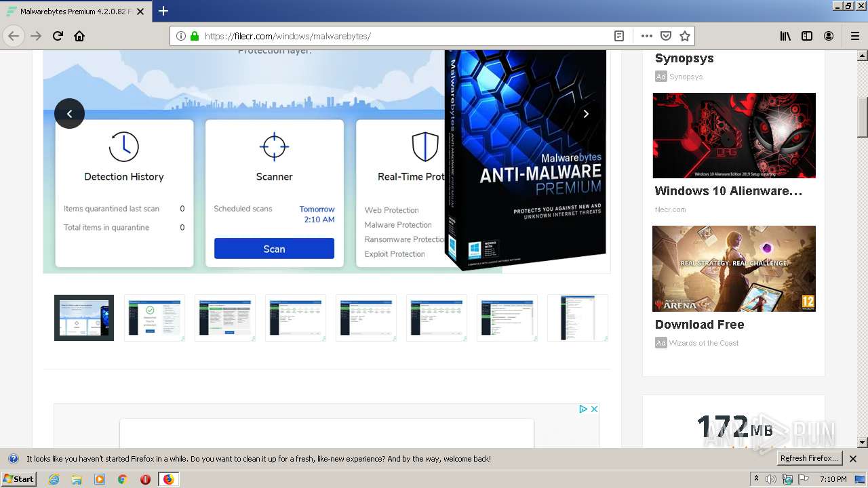Viewport: 868px width, 488px height.
Task: Open the eighth screenshot thumbnail
Action: click(578, 318)
